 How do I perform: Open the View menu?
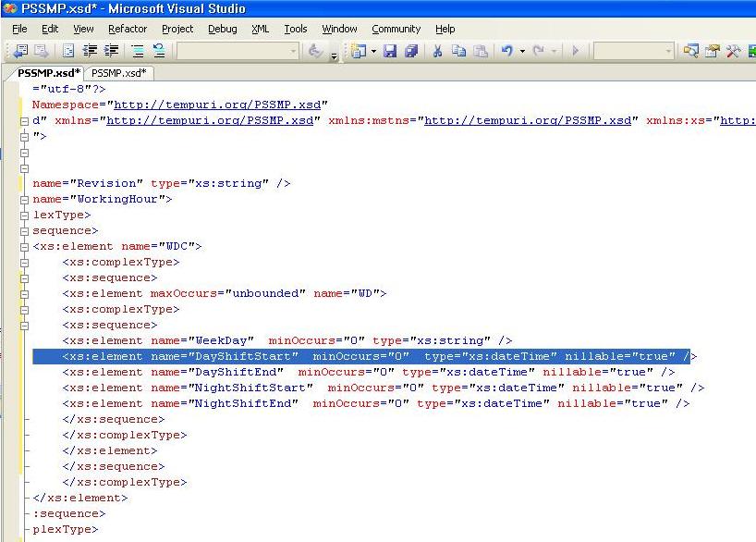(83, 29)
